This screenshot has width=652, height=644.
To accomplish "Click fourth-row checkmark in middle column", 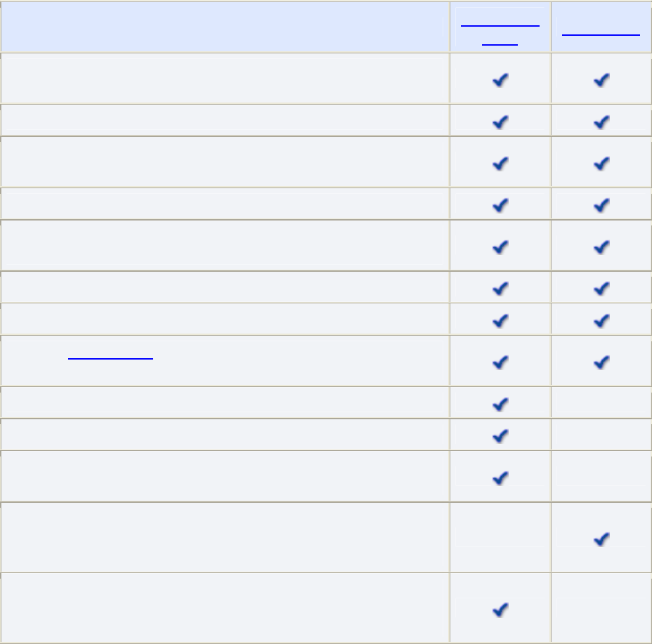I will pos(500,205).
